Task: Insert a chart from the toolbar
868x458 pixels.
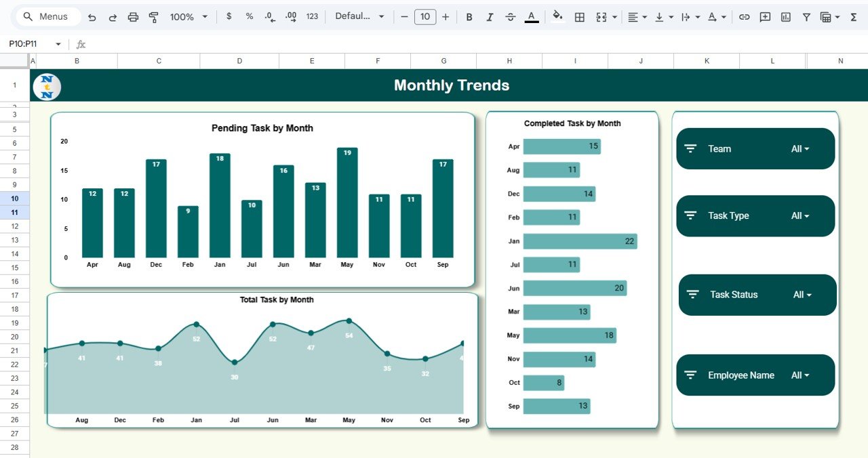Action: 786,16
